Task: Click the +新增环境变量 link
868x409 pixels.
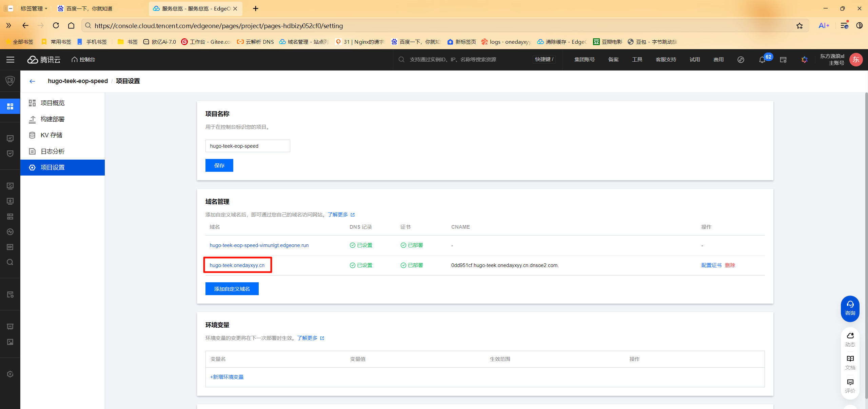Action: pos(227,377)
